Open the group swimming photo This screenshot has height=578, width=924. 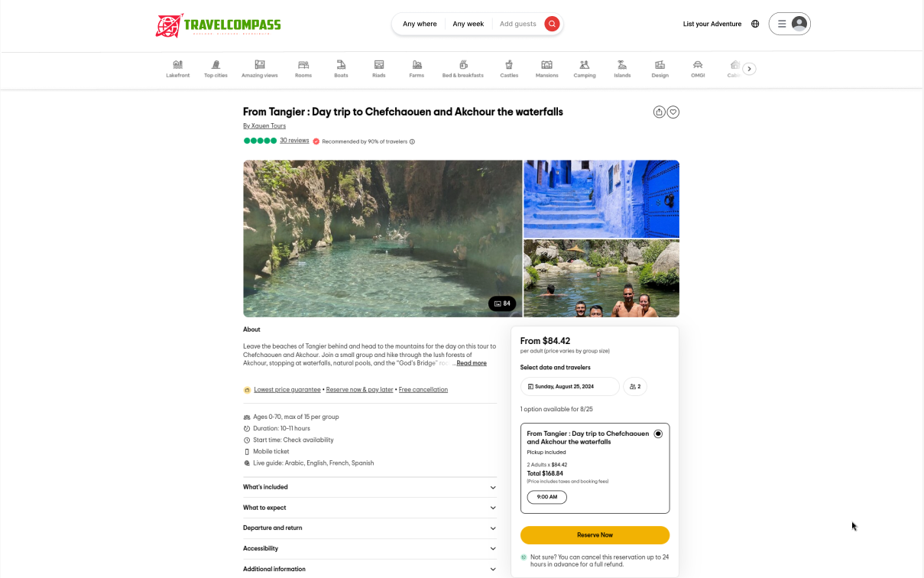[601, 278]
